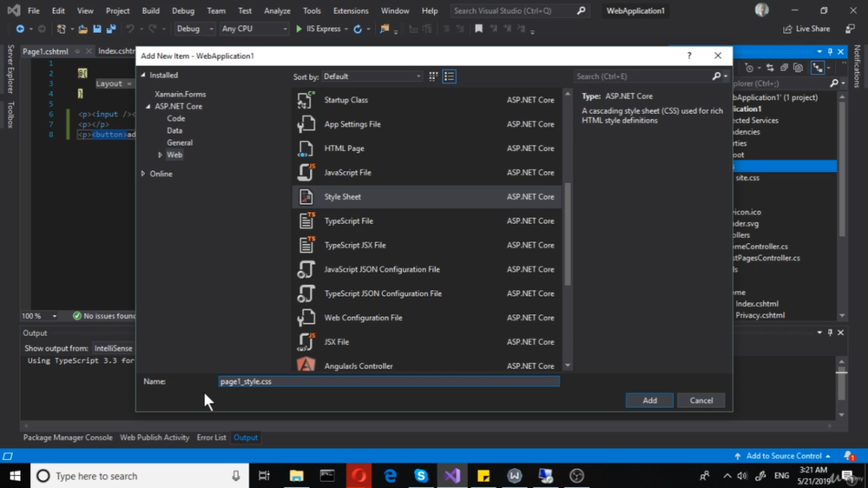Click the template list vertical scrollbar

click(x=568, y=234)
